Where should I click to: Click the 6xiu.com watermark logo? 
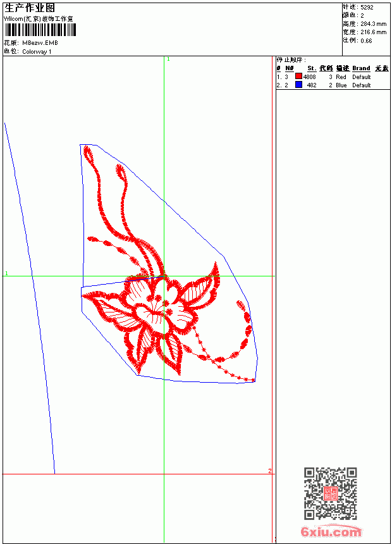(x=331, y=531)
